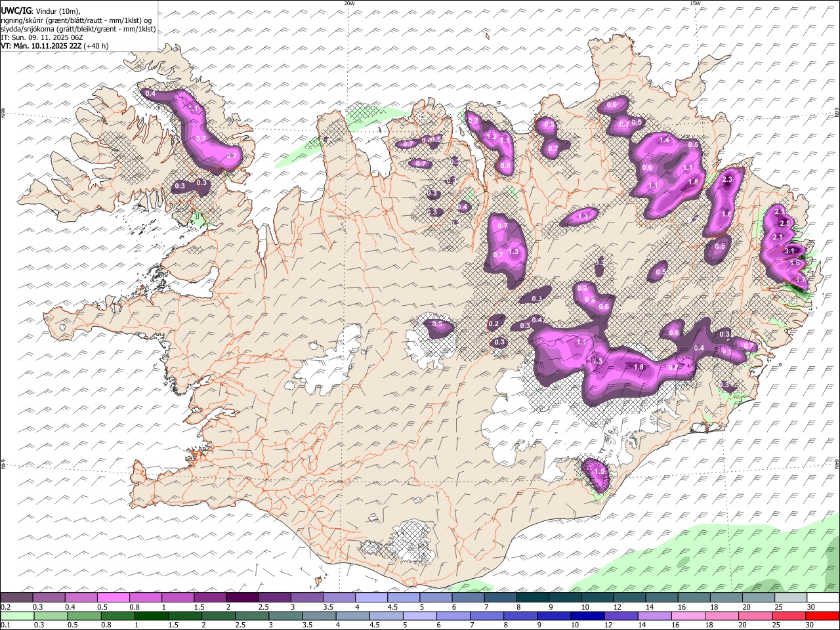Click the light pink 16 swatch in lower legend
Image resolution: width=840 pixels, height=630 pixels.
pos(687,616)
